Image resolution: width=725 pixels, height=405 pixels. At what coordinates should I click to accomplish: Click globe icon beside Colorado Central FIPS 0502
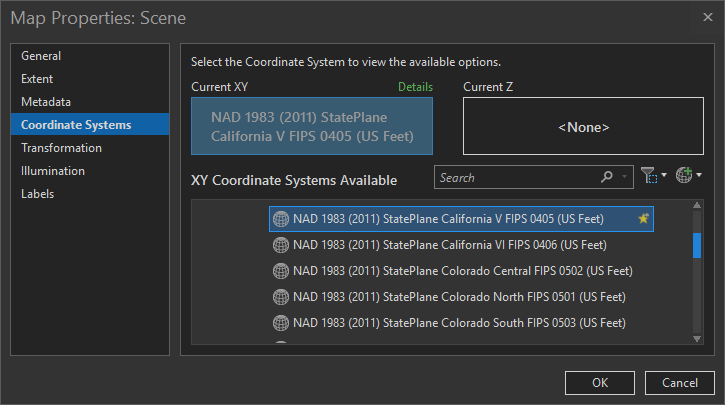(x=281, y=270)
